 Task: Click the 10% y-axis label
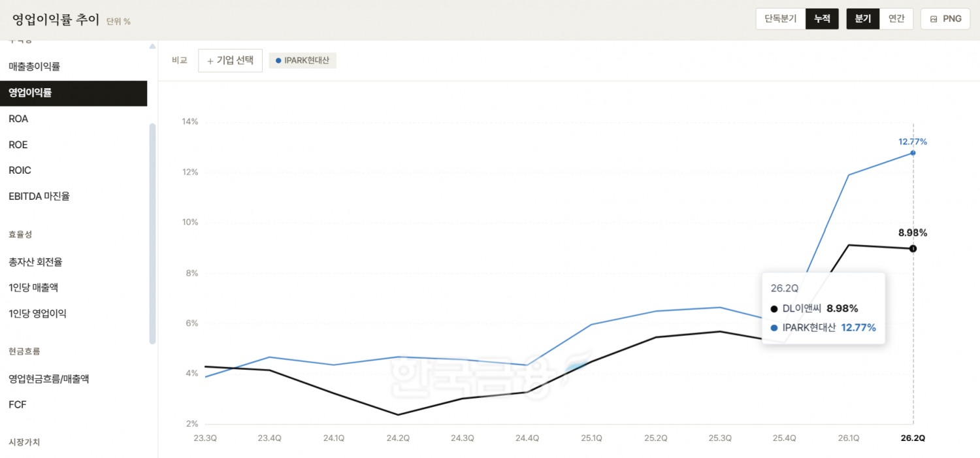coord(190,222)
